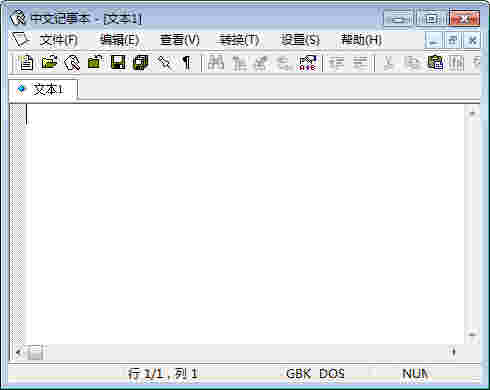Viewport: 490px width, 390px height.
Task: Click inside the empty text editing area
Action: point(245,224)
